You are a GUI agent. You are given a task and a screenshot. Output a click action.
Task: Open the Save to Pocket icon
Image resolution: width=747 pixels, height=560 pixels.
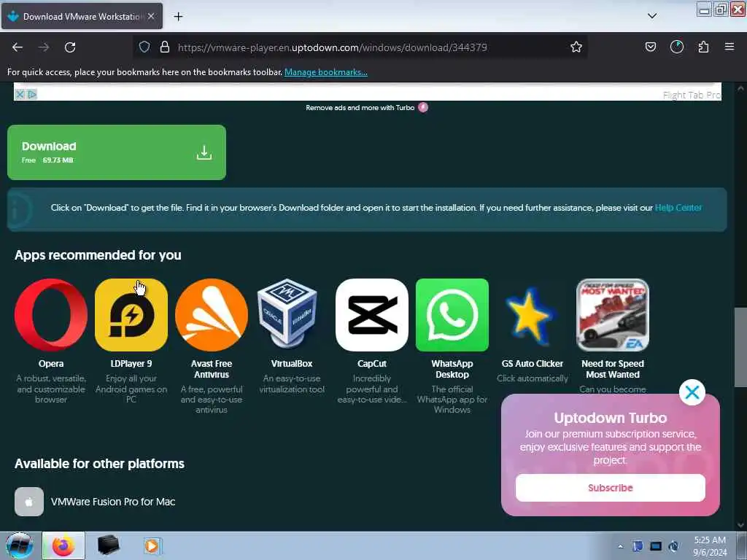tap(650, 47)
